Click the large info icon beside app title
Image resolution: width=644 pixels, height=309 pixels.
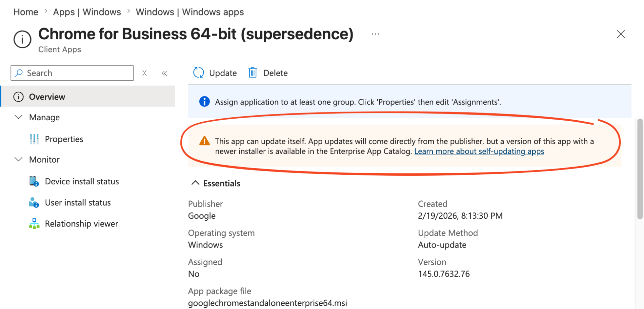22,39
